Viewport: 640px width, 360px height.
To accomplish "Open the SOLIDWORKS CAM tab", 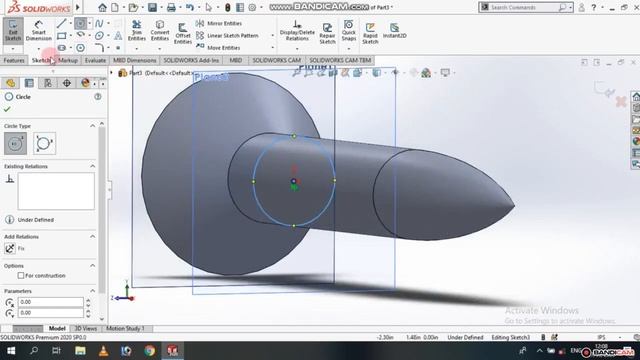I will (x=276, y=60).
